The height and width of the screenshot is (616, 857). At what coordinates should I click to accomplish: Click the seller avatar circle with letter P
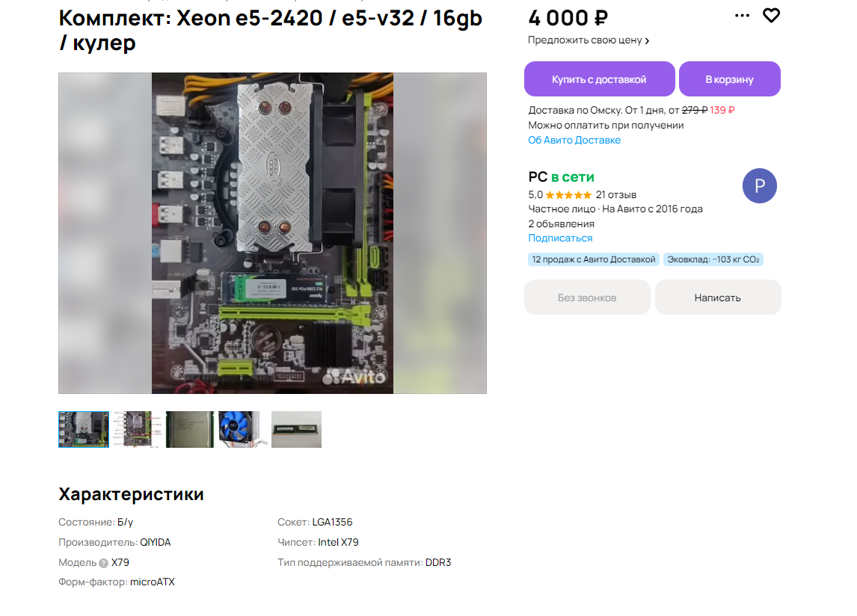pyautogui.click(x=759, y=186)
